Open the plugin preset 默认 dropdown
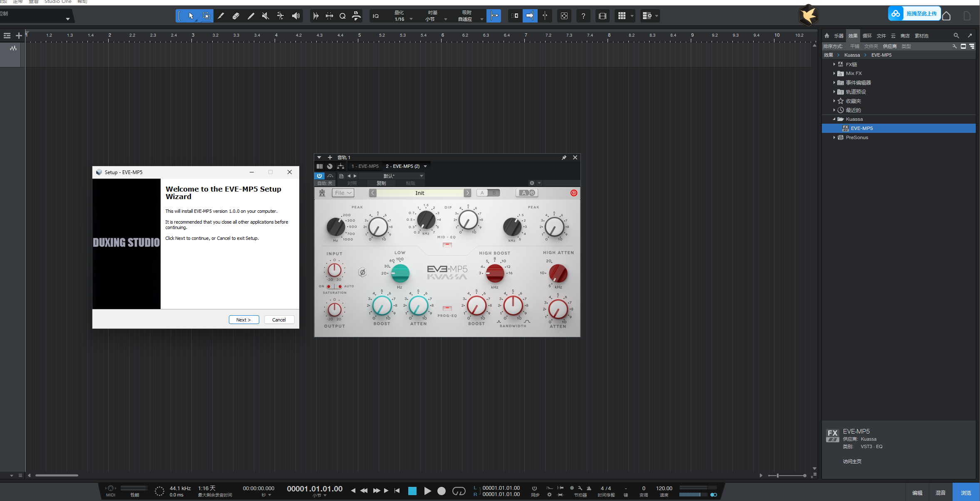Viewport: 980px width, 501px height. (x=392, y=176)
